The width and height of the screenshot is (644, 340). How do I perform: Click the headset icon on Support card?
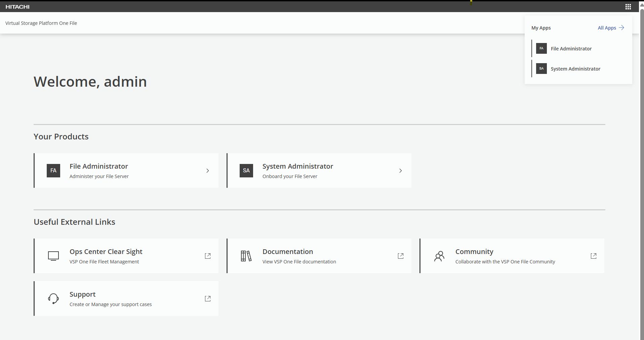point(53,299)
